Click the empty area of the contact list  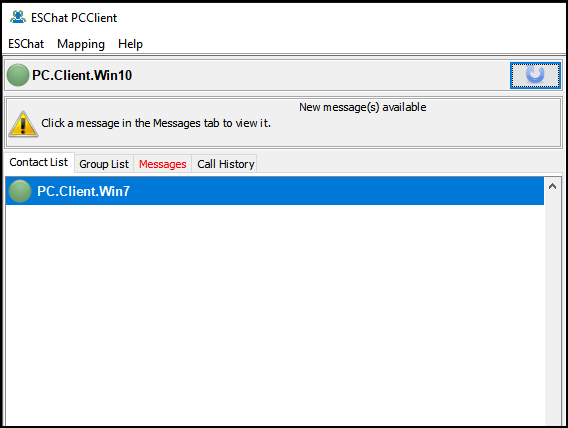pos(275,314)
